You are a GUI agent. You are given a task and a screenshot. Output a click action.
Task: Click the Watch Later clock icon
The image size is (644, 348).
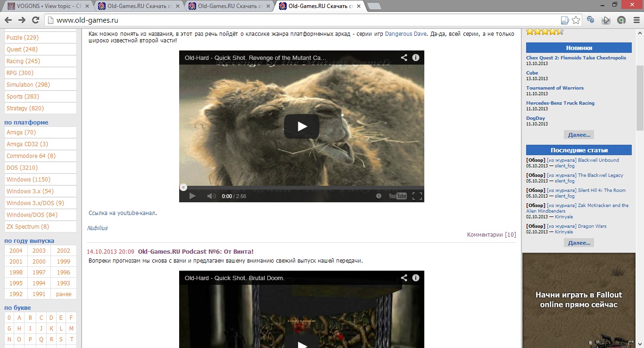tap(379, 196)
